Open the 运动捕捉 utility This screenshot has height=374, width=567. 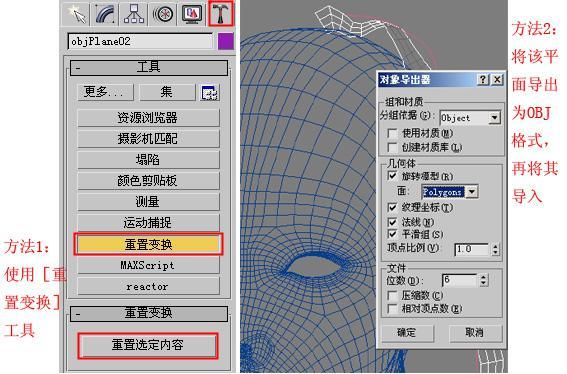[148, 222]
